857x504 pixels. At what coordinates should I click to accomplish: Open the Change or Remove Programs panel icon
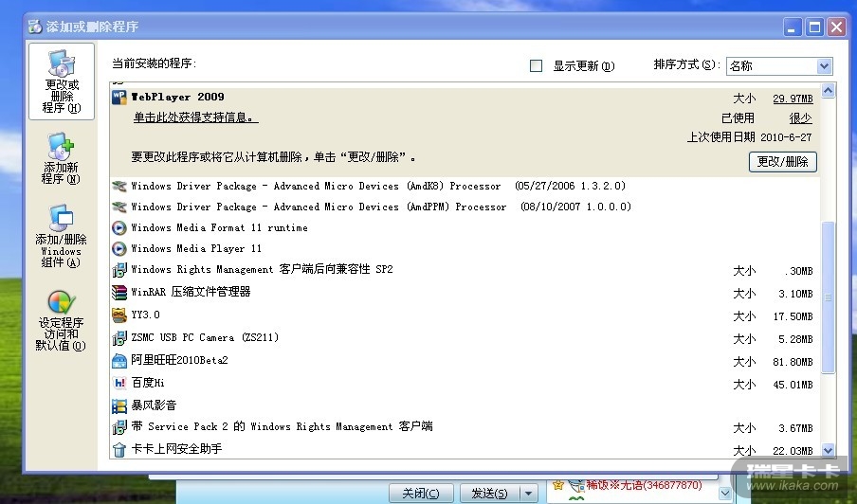(x=62, y=63)
